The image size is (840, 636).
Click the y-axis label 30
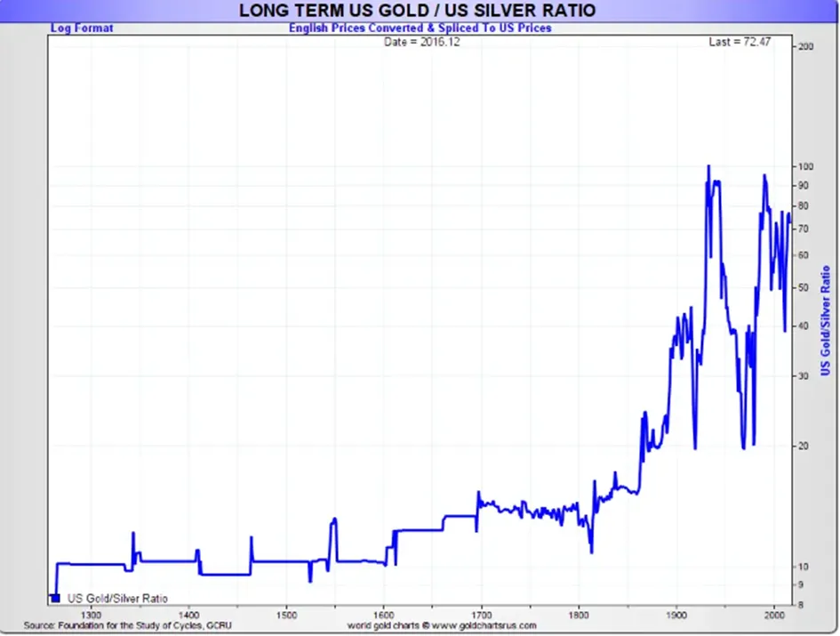tap(804, 376)
